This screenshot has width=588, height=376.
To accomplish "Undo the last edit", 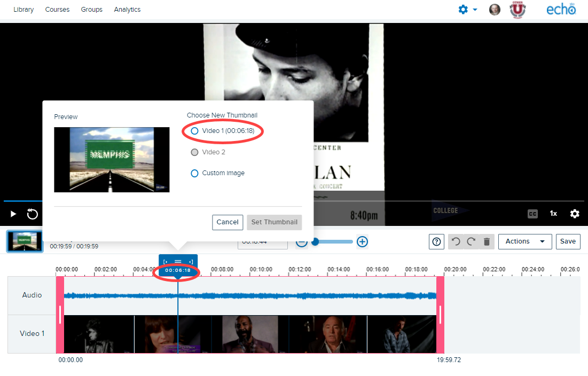I will click(x=456, y=242).
